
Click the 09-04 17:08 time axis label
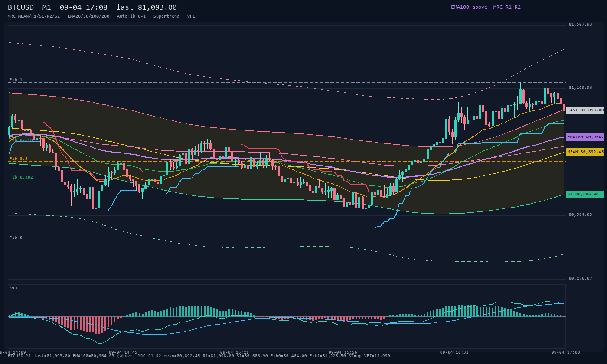point(565,352)
